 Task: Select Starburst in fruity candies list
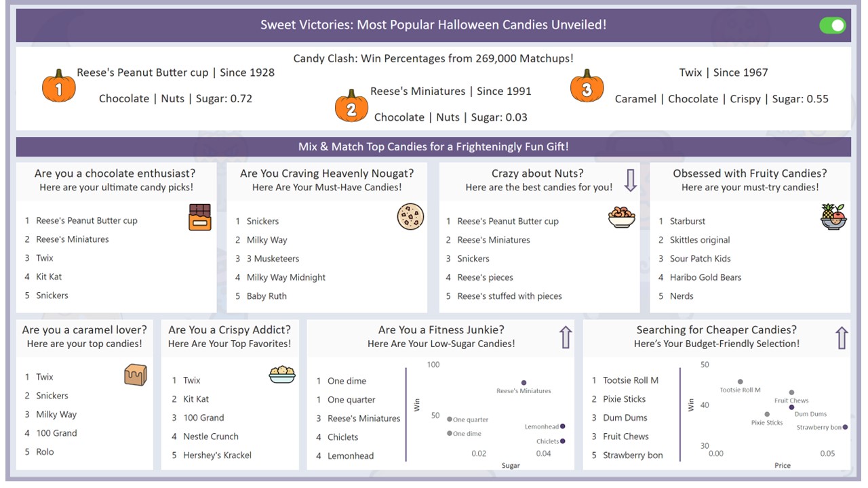click(688, 221)
